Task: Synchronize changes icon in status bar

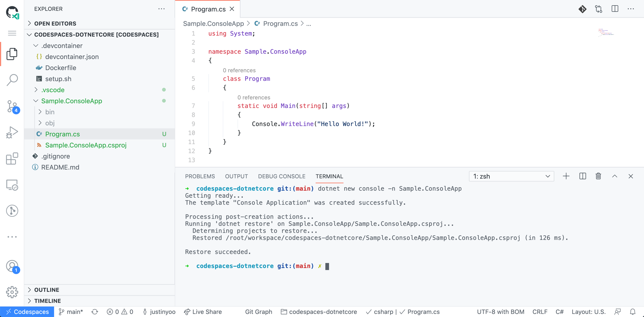Action: click(95, 312)
